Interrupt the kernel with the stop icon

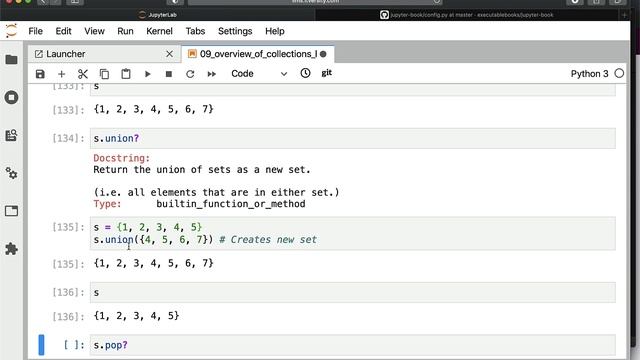tap(169, 74)
